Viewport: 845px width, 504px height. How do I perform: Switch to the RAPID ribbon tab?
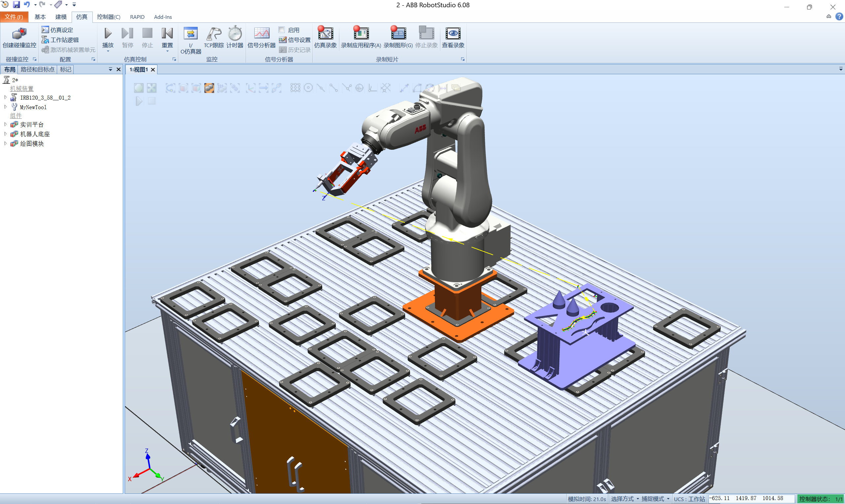[137, 16]
